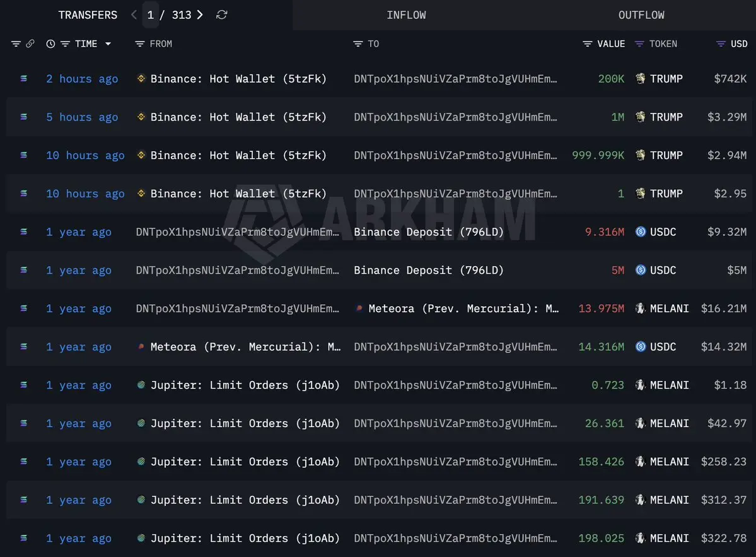Filter by USD column
756x557 pixels.
click(x=721, y=44)
